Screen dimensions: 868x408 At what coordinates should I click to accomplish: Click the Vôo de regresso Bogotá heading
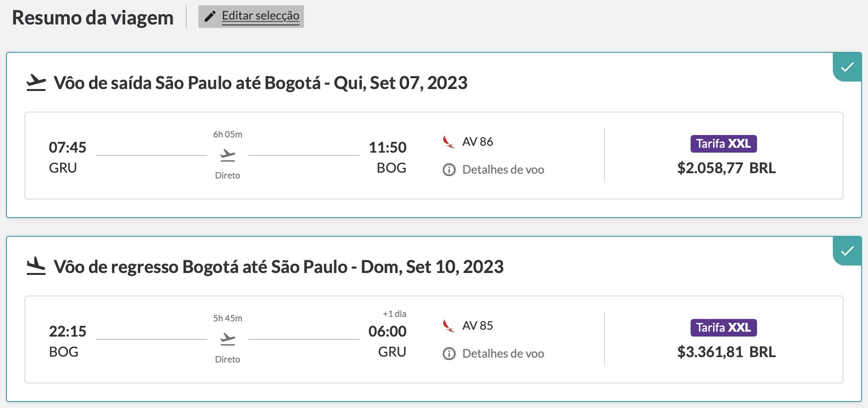279,267
